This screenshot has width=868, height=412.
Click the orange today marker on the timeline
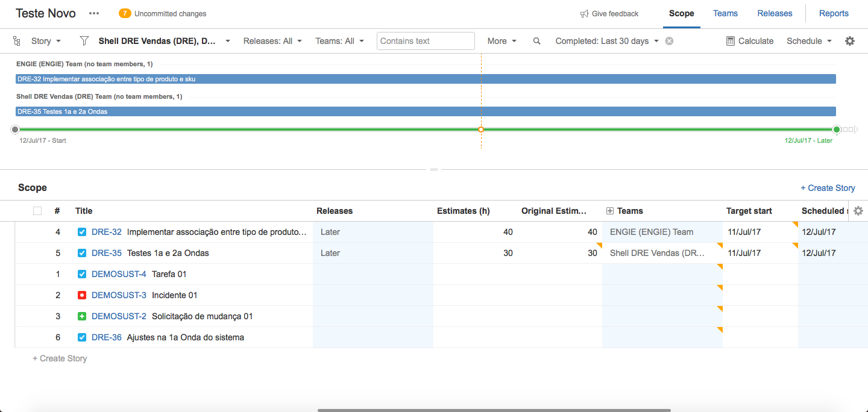click(481, 130)
